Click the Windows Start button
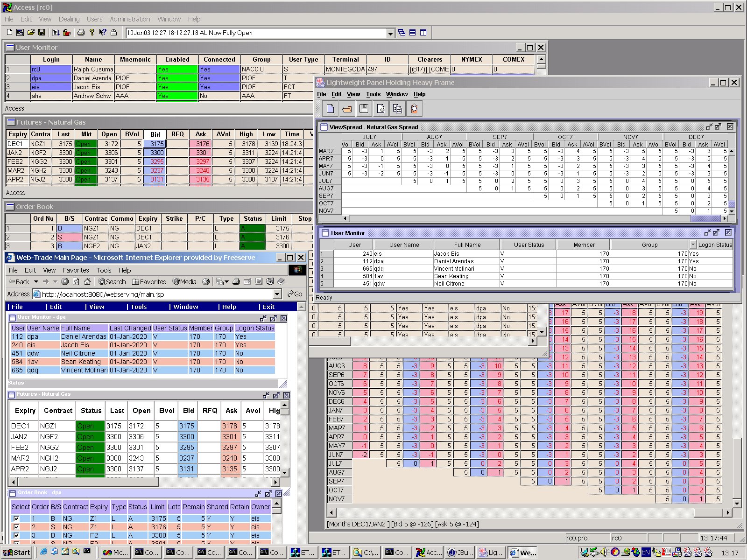 tap(17, 553)
